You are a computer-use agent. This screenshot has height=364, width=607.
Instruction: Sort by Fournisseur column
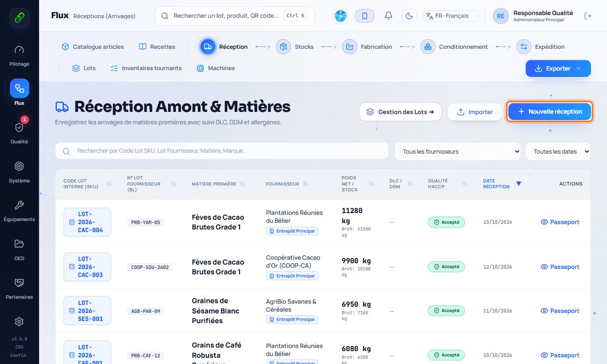(287, 184)
